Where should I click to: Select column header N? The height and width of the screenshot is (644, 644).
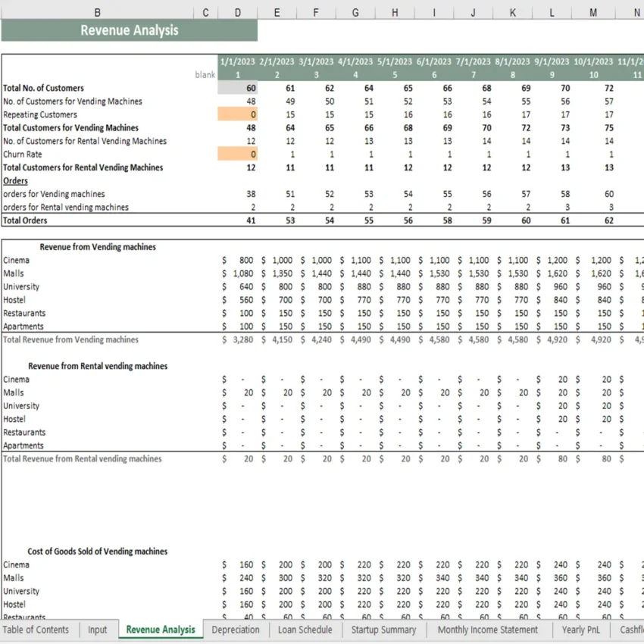[636, 12]
